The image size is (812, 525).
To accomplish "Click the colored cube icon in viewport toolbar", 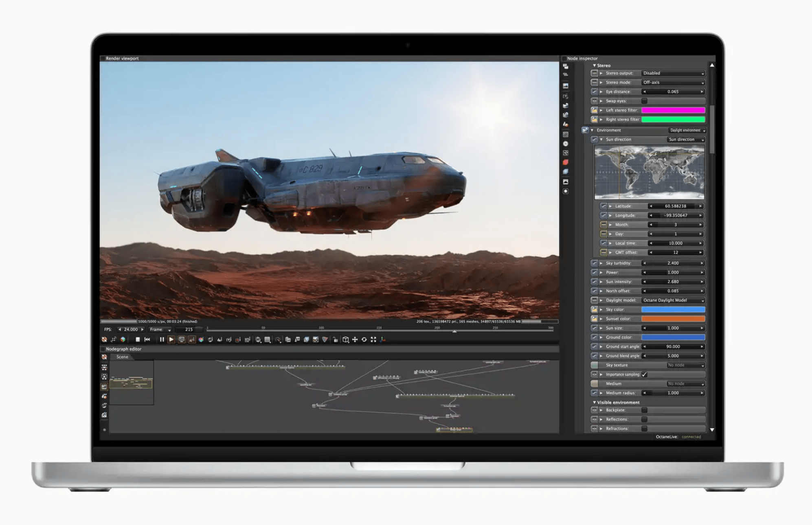I will (123, 339).
